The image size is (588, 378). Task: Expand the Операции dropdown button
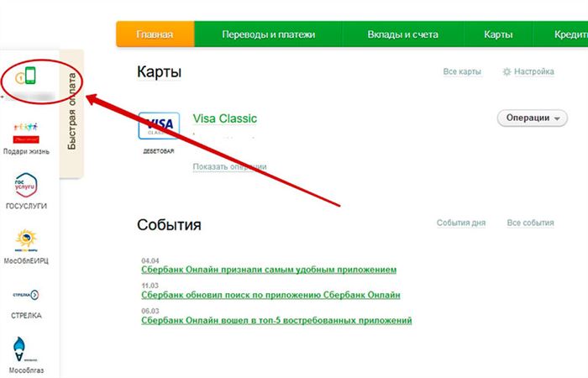click(x=532, y=118)
